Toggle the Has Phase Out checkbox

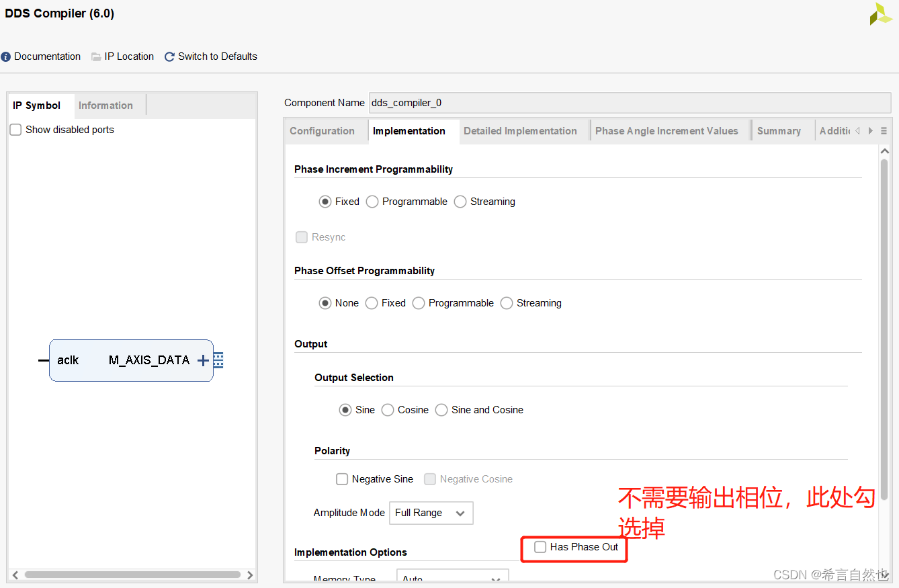(x=540, y=547)
